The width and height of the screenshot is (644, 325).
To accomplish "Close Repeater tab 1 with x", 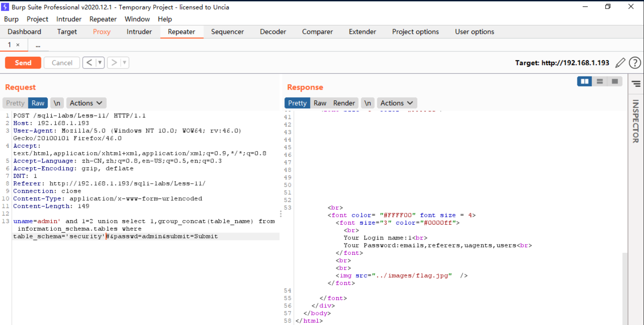I will 18,45.
